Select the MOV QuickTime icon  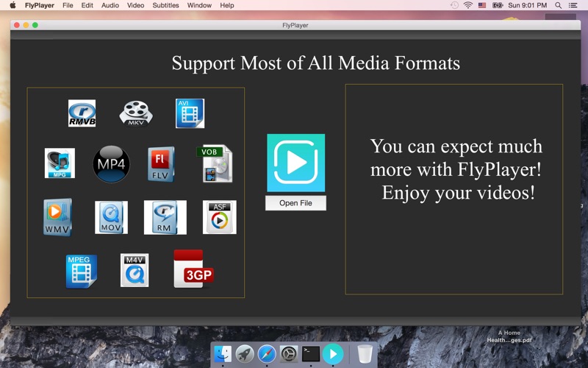pos(111,217)
